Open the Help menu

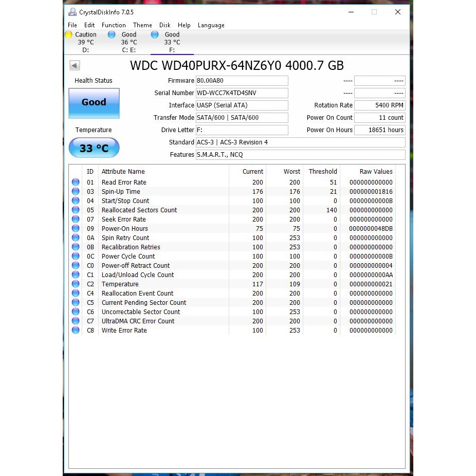pos(184,25)
